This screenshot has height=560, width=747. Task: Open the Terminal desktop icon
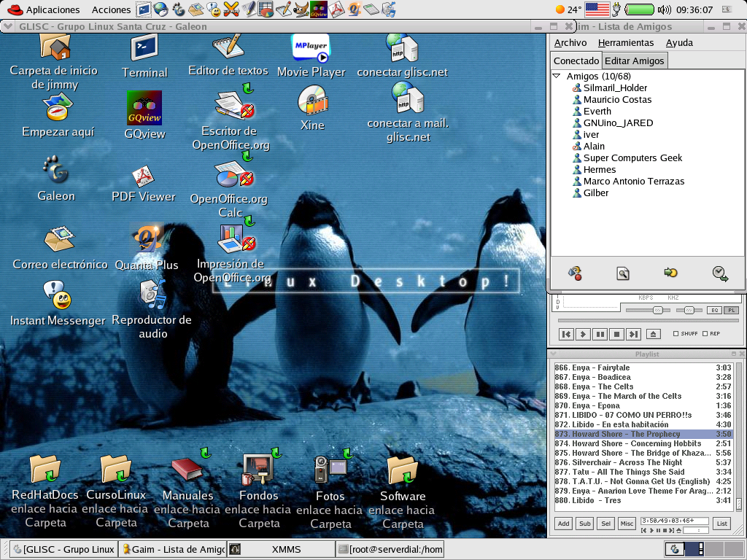click(x=144, y=47)
